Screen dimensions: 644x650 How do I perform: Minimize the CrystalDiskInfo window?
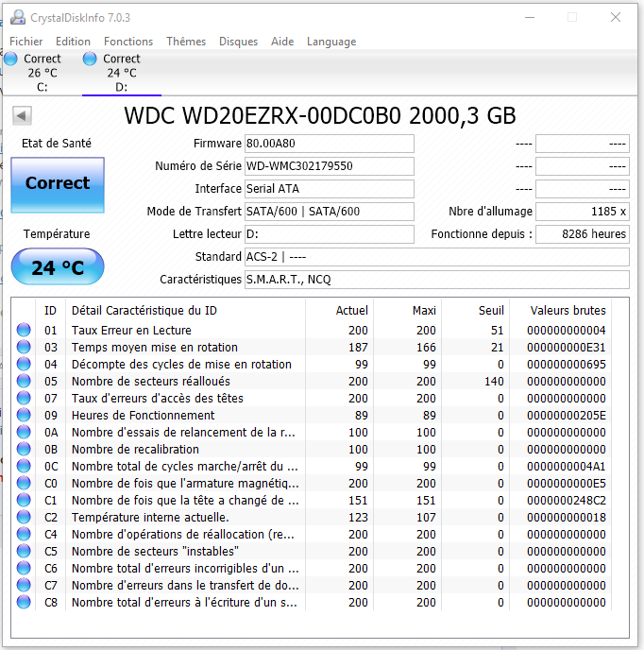coord(530,17)
